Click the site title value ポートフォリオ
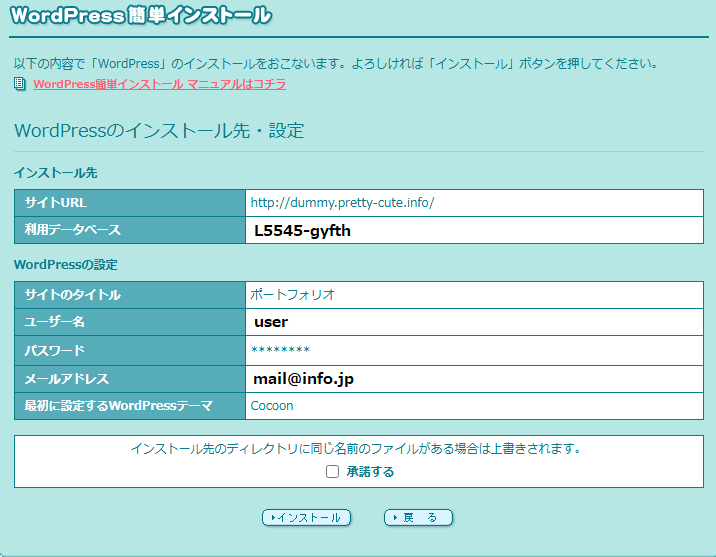The height and width of the screenshot is (557, 716). coord(292,295)
